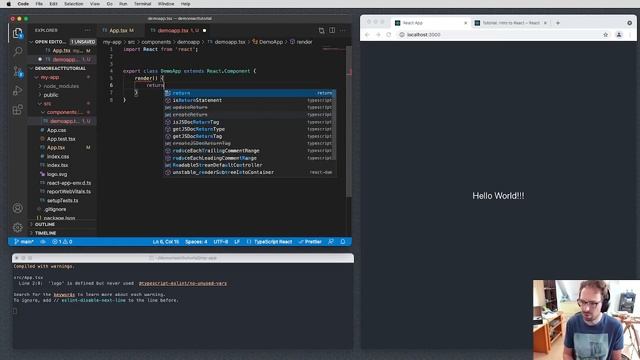Open the Manage gear in activity bar
The height and width of the screenshot is (360, 640).
click(x=18, y=227)
